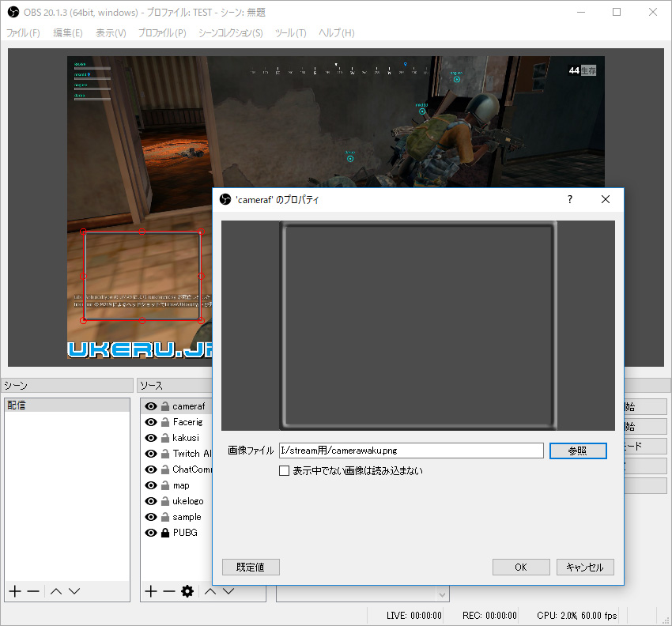Toggle lock on cameraf source
This screenshot has height=626, width=672.
165,406
